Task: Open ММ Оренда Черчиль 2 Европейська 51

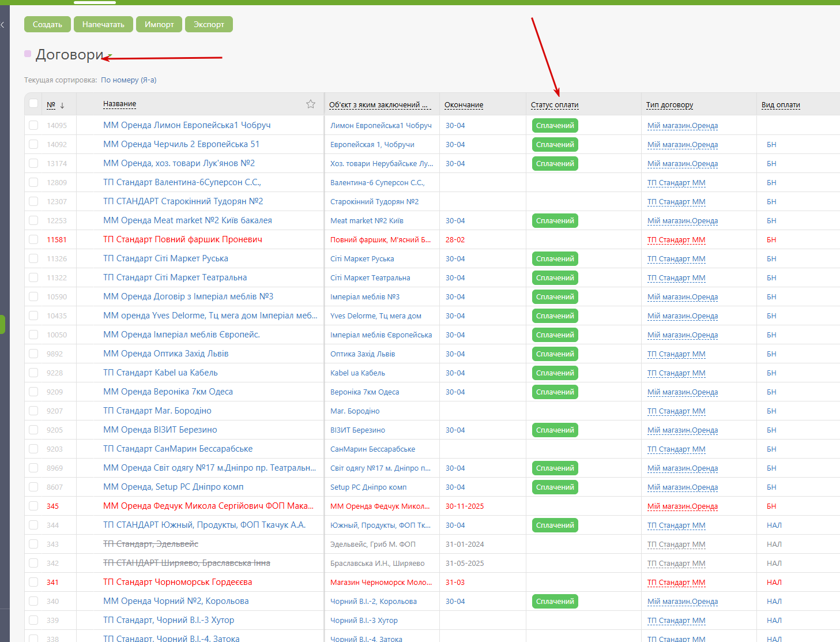Action: (x=181, y=144)
